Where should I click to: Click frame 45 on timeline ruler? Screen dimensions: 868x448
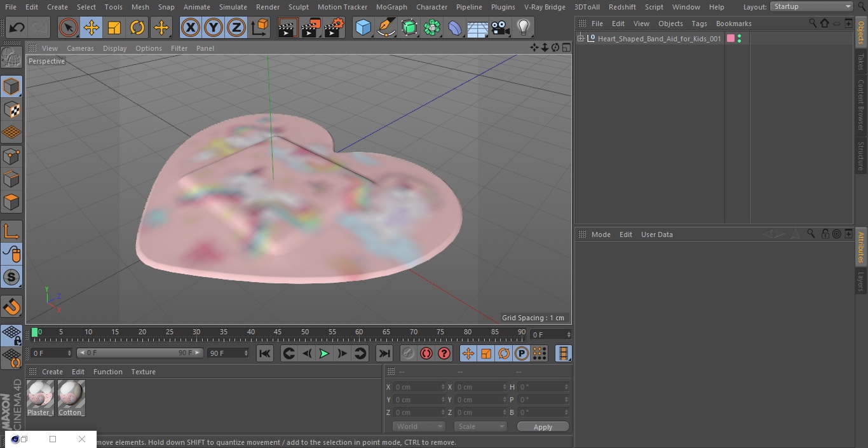278,332
